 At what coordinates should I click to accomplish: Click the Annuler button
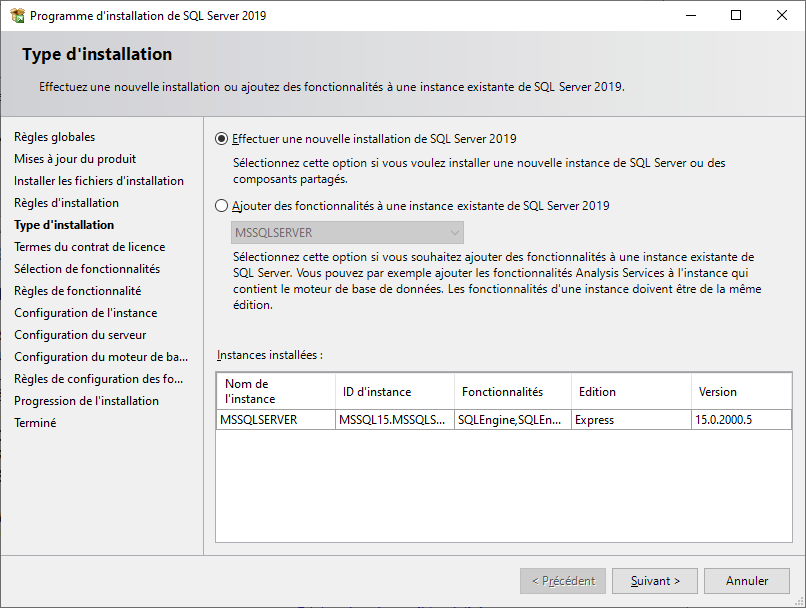[x=747, y=581]
